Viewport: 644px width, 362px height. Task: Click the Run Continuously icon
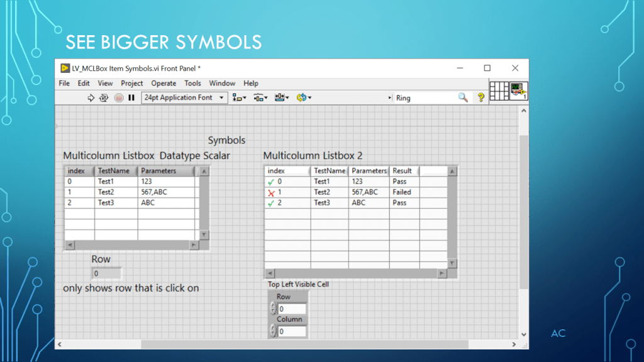click(104, 97)
